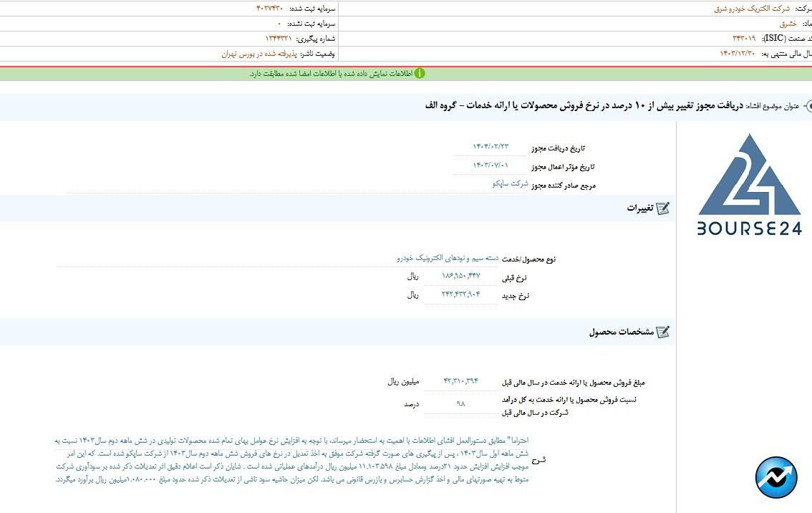The height and width of the screenshot is (513, 812).
Task: Click the blue circular chart arrow icon
Action: [x=776, y=477]
